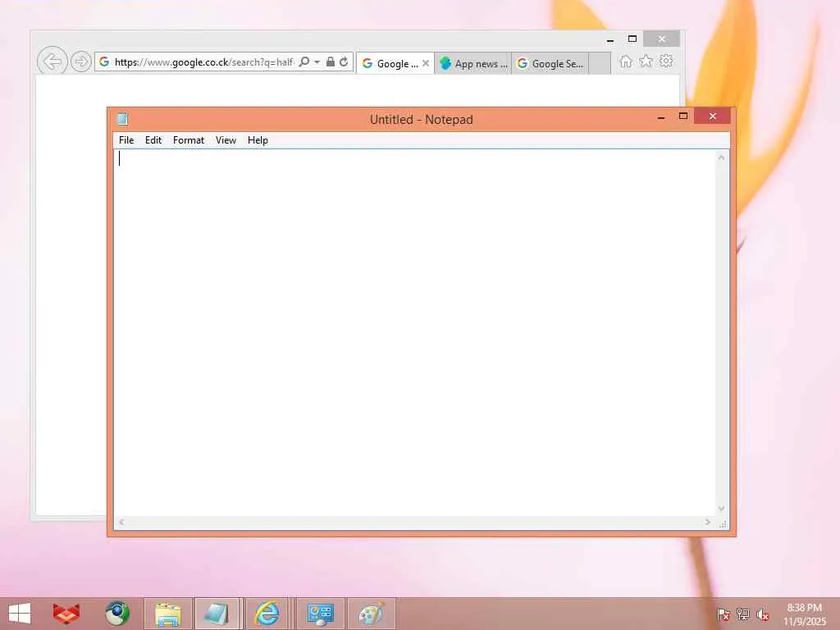
Task: Minimize the Notepad window
Action: click(662, 116)
